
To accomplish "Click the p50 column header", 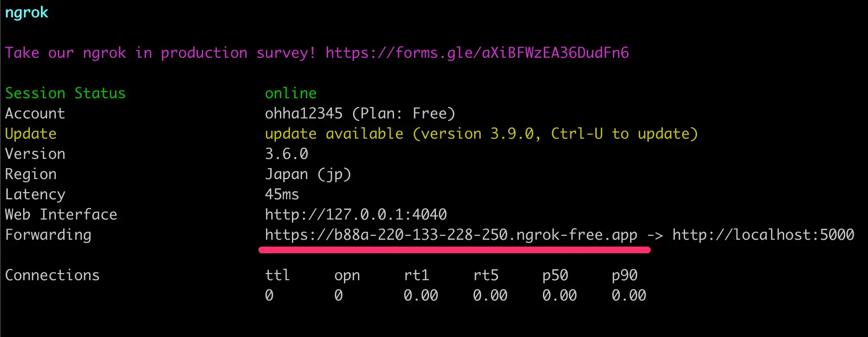I will tap(555, 275).
